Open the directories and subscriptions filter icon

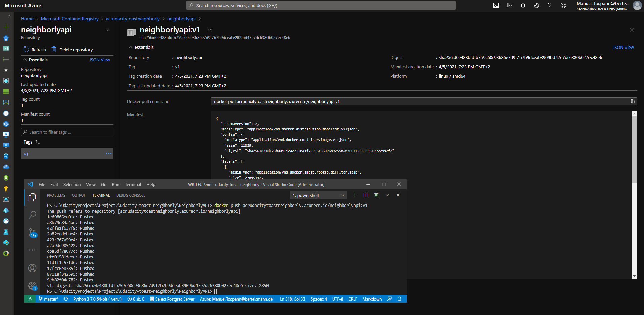[x=509, y=5]
